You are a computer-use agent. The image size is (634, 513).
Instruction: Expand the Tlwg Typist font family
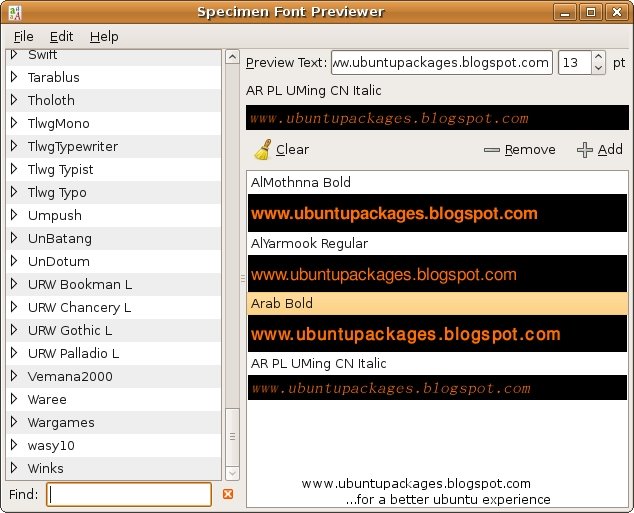14,169
